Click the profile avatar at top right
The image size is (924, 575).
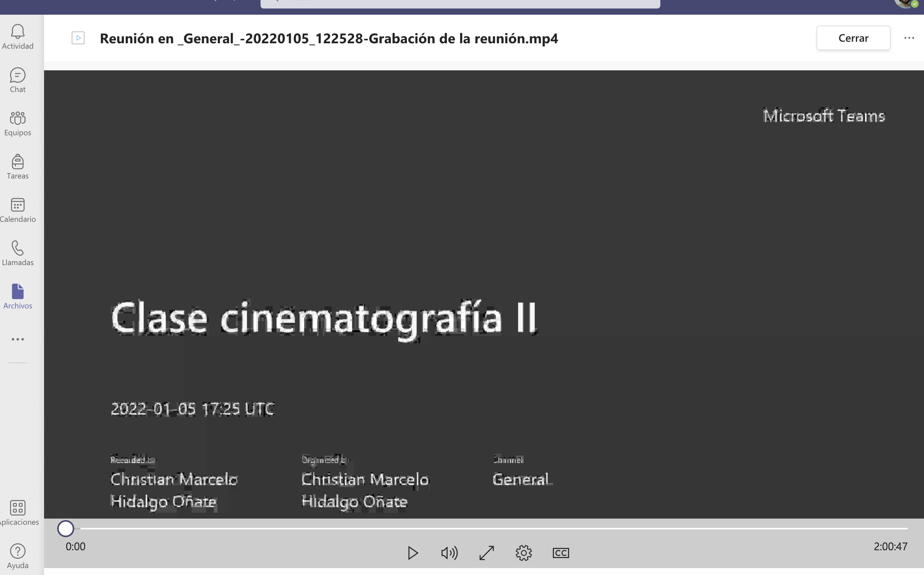905,3
